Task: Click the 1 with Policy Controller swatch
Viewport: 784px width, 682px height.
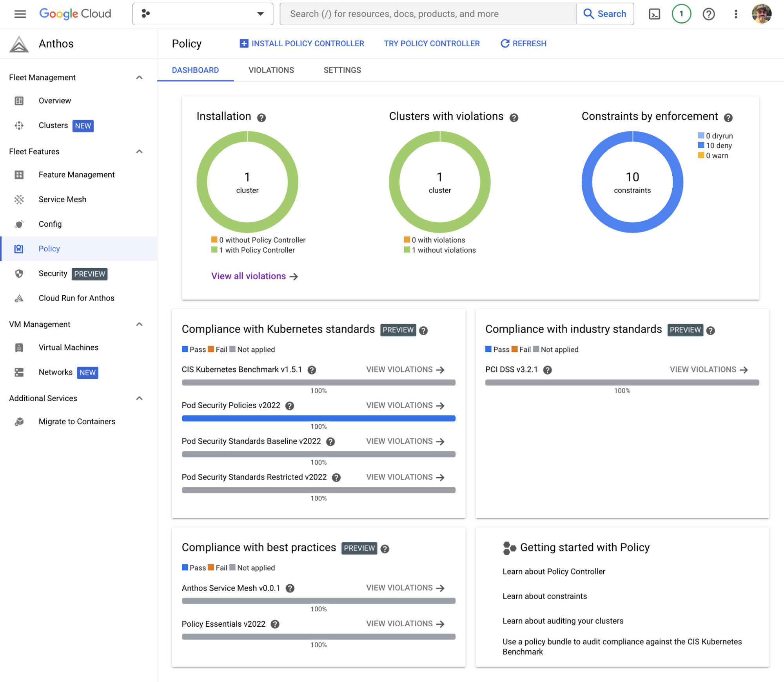Action: [214, 250]
